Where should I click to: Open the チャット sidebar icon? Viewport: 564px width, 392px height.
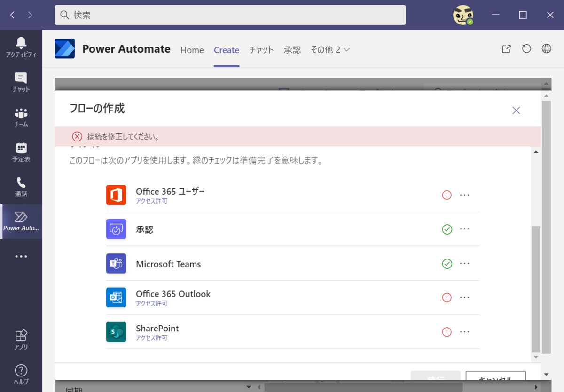(x=21, y=82)
